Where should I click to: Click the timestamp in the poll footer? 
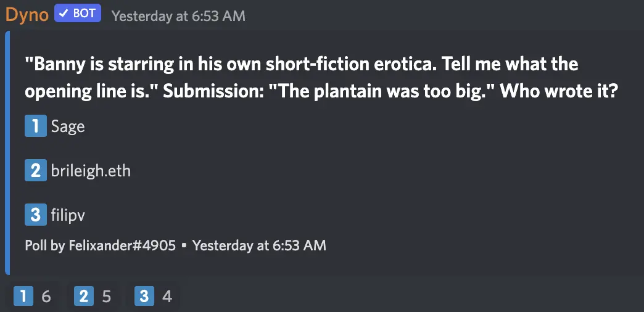tap(259, 245)
